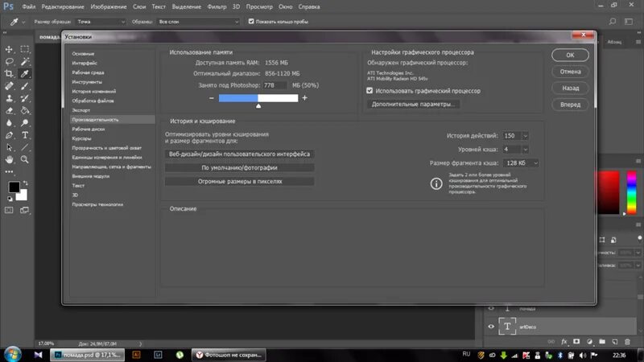Screen dimensions: 644x362
Task: Confirm settings with OK button
Action: pos(570,55)
